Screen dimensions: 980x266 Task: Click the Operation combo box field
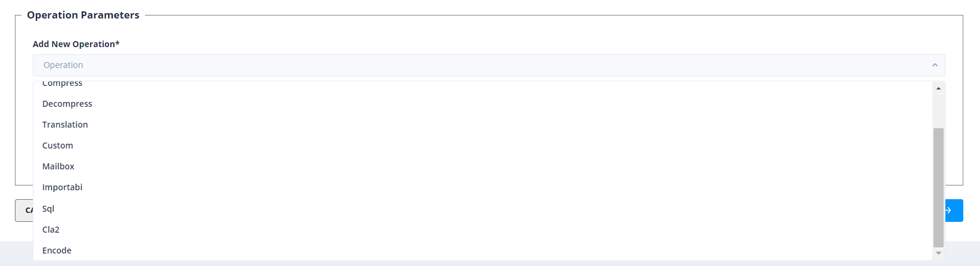pos(477,65)
